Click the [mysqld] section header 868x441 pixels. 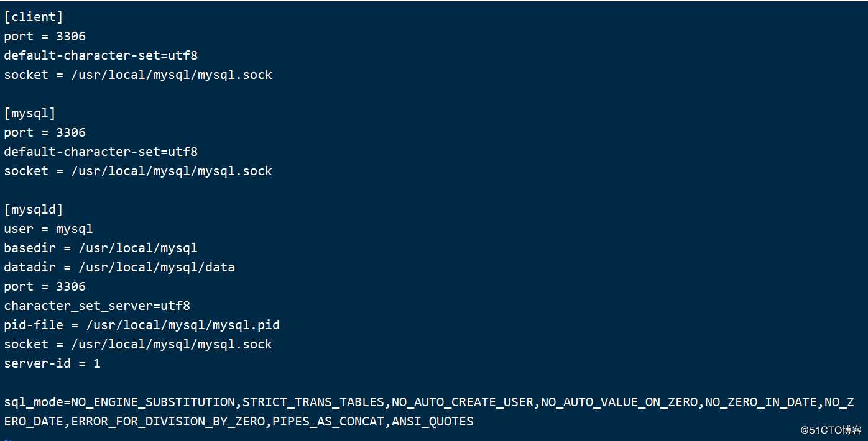pyautogui.click(x=34, y=210)
